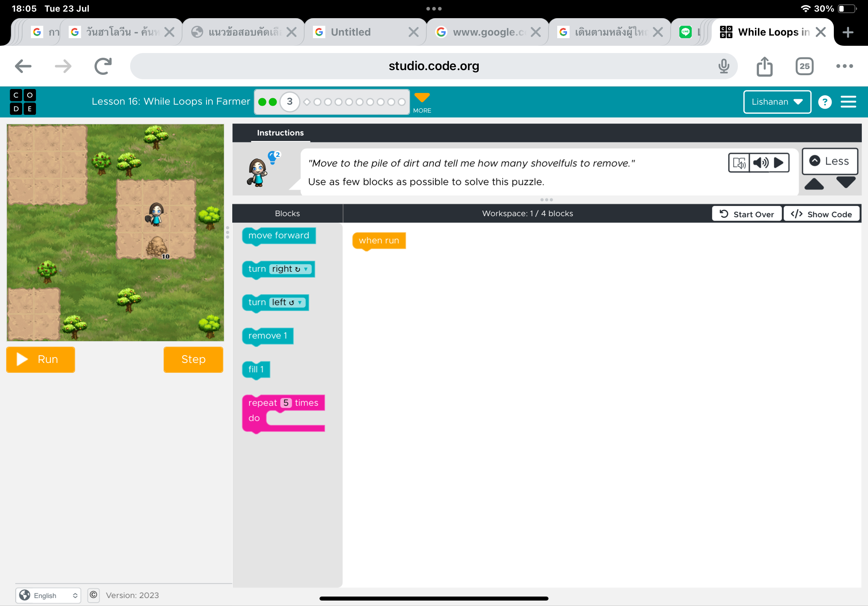Toggle immersive reader audio icon
868x606 pixels.
click(739, 163)
